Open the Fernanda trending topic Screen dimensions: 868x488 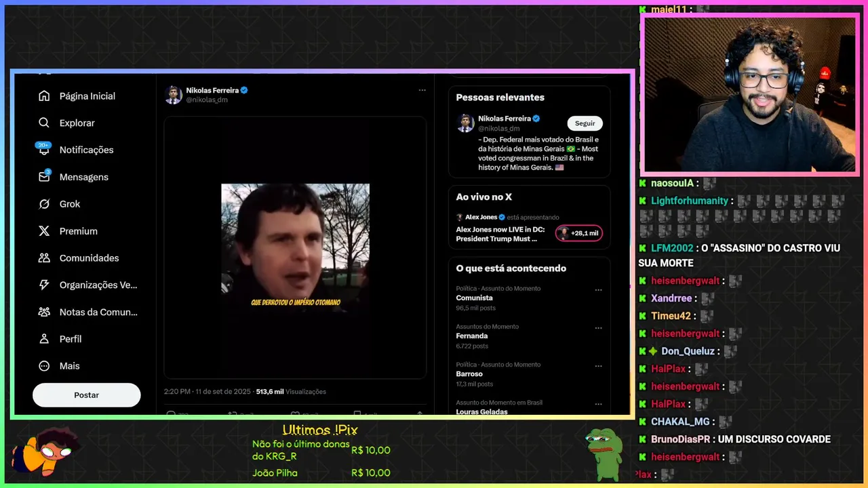pos(472,336)
